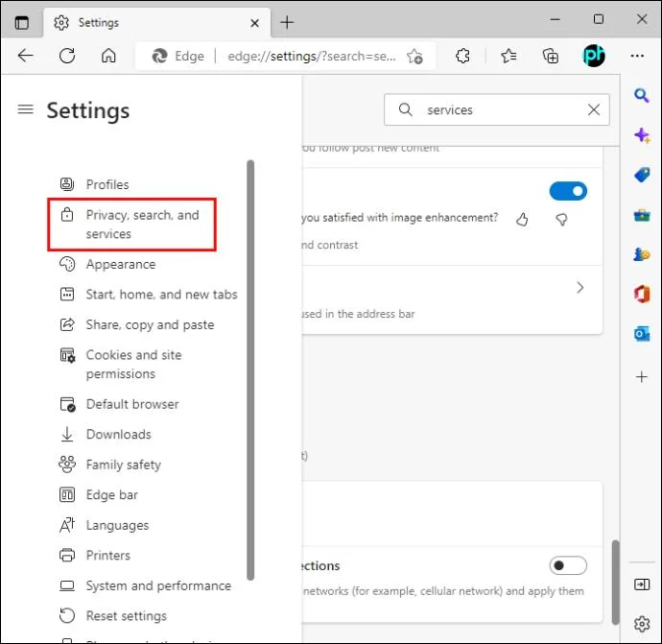Click the thumbs up feedback icon
Screen dimensions: 662x644
pyautogui.click(x=522, y=219)
